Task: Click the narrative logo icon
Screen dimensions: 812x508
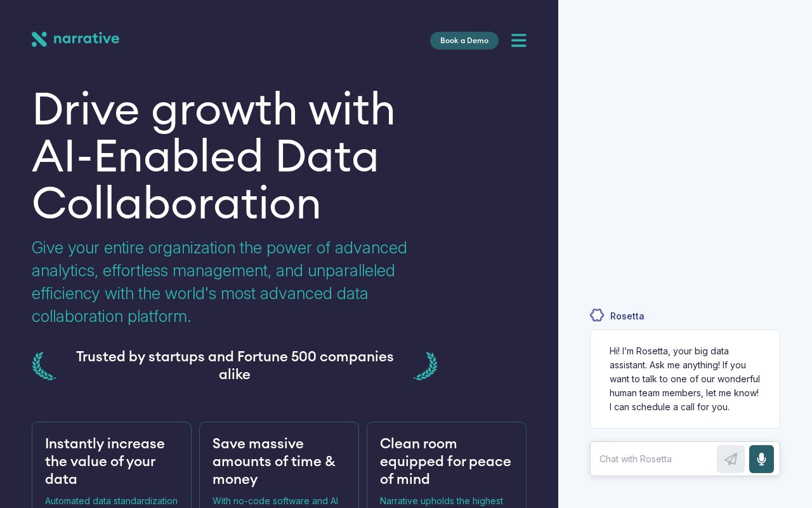Action: (x=39, y=39)
